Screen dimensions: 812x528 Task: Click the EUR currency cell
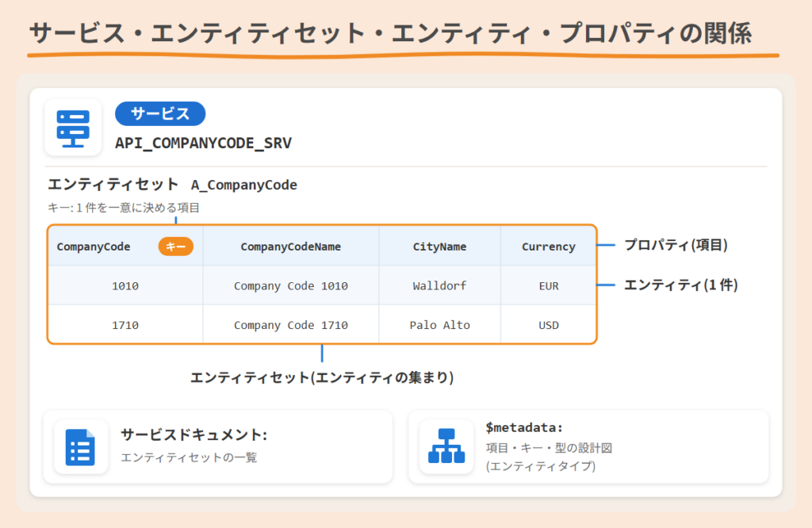(549, 285)
